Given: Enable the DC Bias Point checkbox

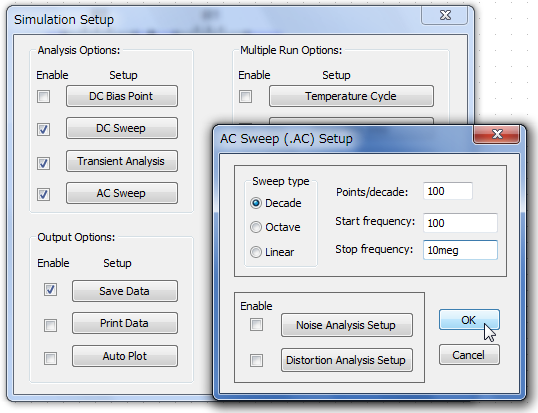Looking at the screenshot, I should pyautogui.click(x=44, y=96).
